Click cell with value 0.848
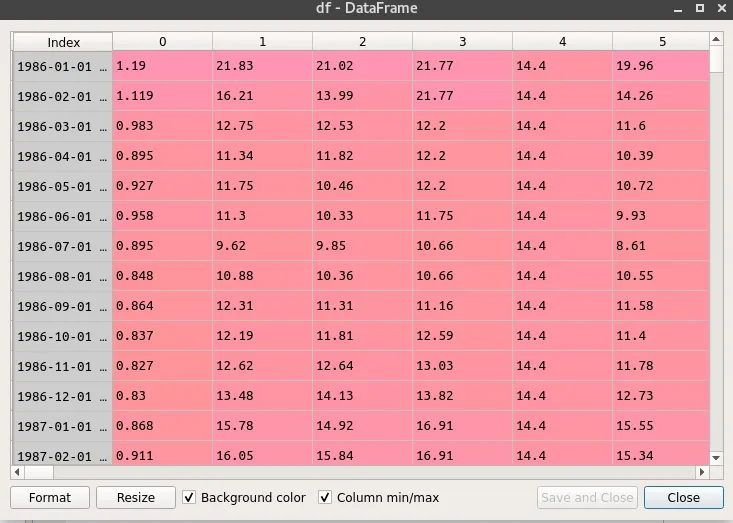This screenshot has height=523, width=733. tap(162, 276)
